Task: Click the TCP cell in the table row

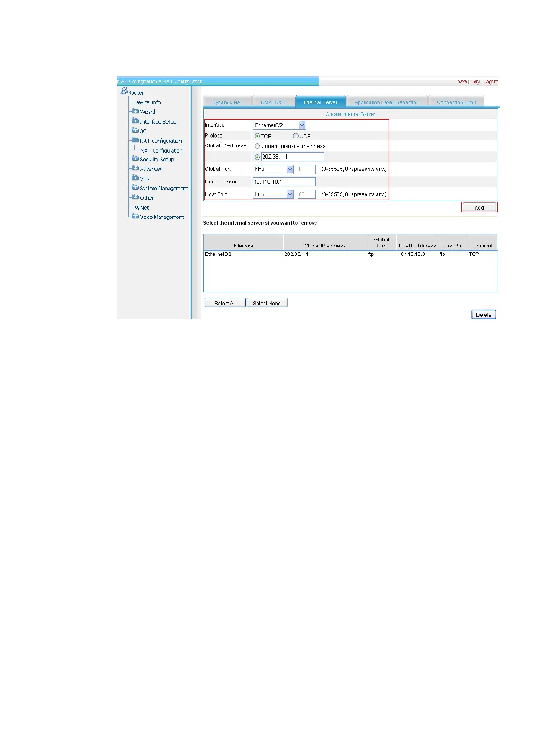Action: pyautogui.click(x=474, y=254)
